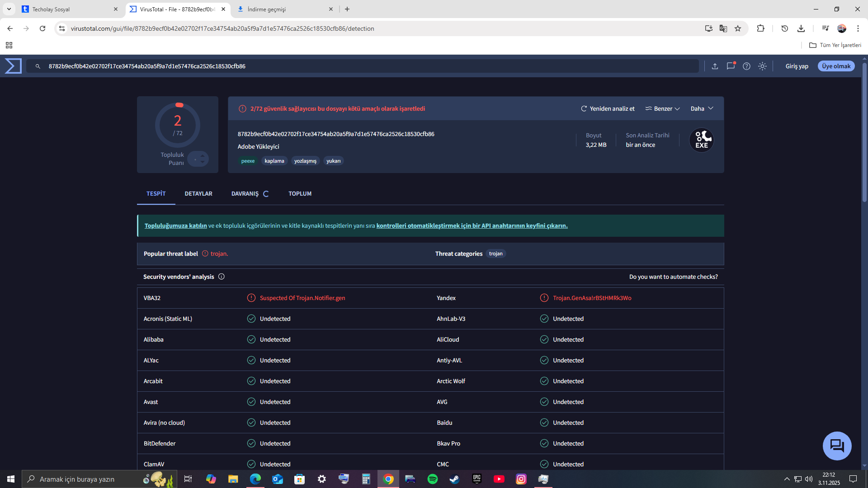Click the volume speaker icon in system tray
Viewport: 868px width, 488px height.
tap(809, 479)
